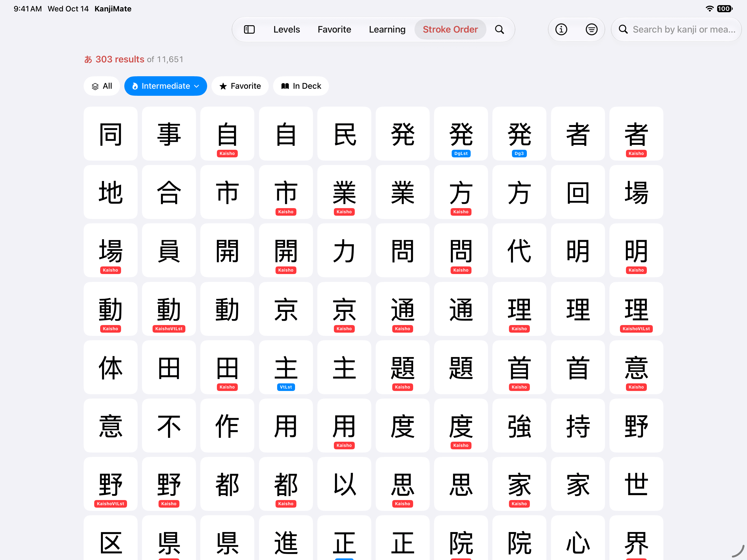Toggle the sidebar panel icon
Screen dimensions: 747x560
[249, 29]
